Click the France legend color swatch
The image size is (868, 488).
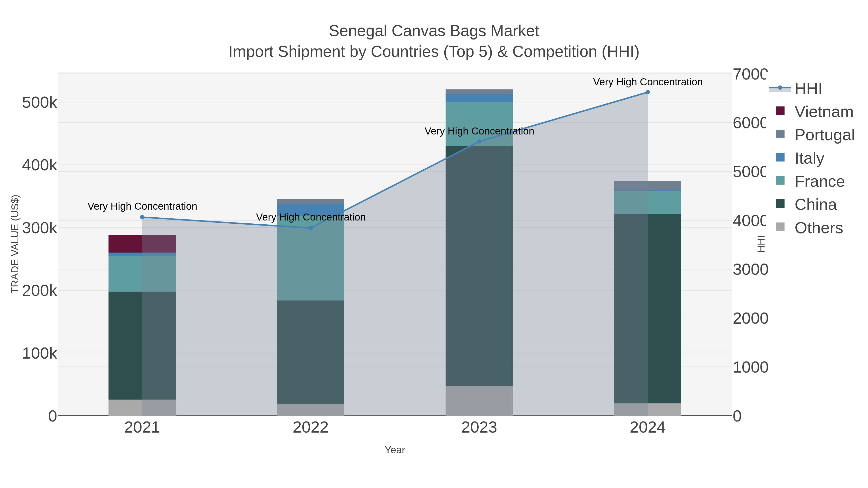tap(780, 180)
